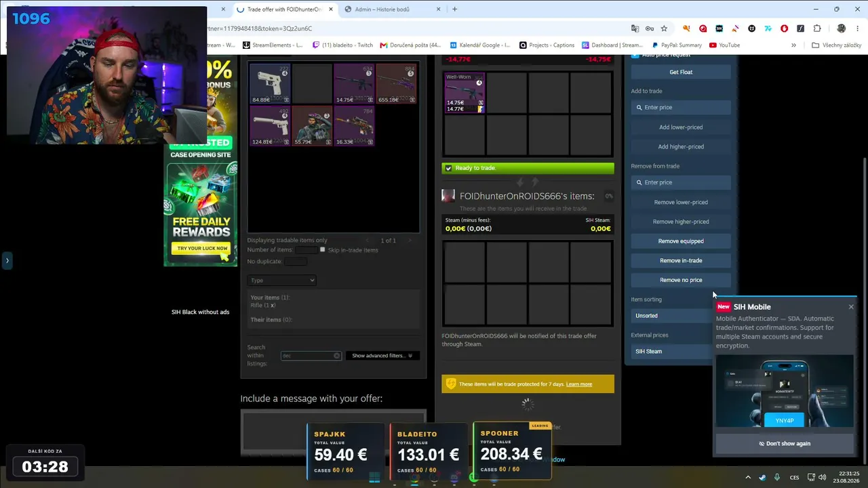Expand the collapsed left side panel arrow
The image size is (868, 488).
click(7, 260)
